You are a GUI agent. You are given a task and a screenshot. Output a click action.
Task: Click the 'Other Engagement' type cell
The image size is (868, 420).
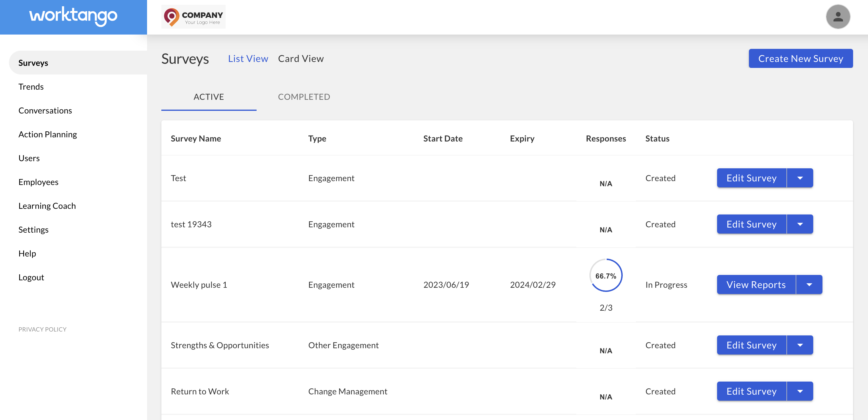pos(343,345)
